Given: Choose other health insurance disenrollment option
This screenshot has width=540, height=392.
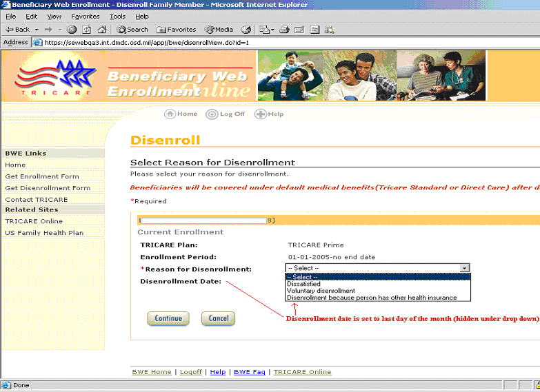Looking at the screenshot, I should click(x=378, y=298).
